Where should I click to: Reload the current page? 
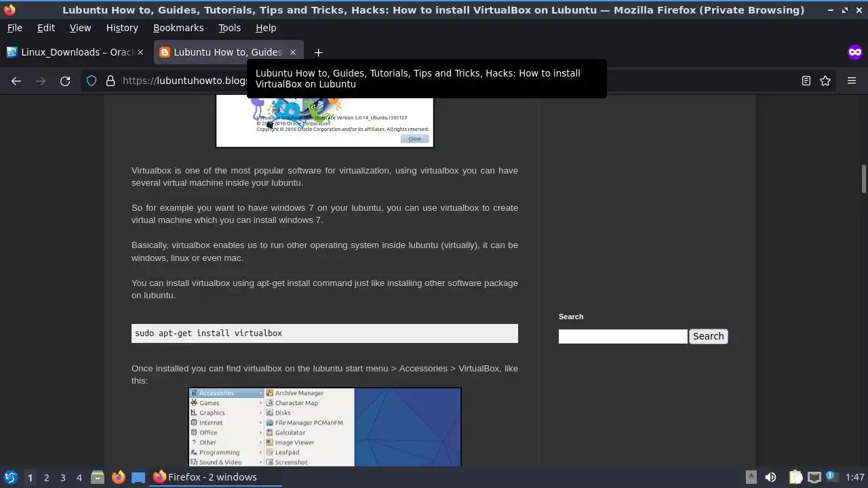click(x=65, y=81)
